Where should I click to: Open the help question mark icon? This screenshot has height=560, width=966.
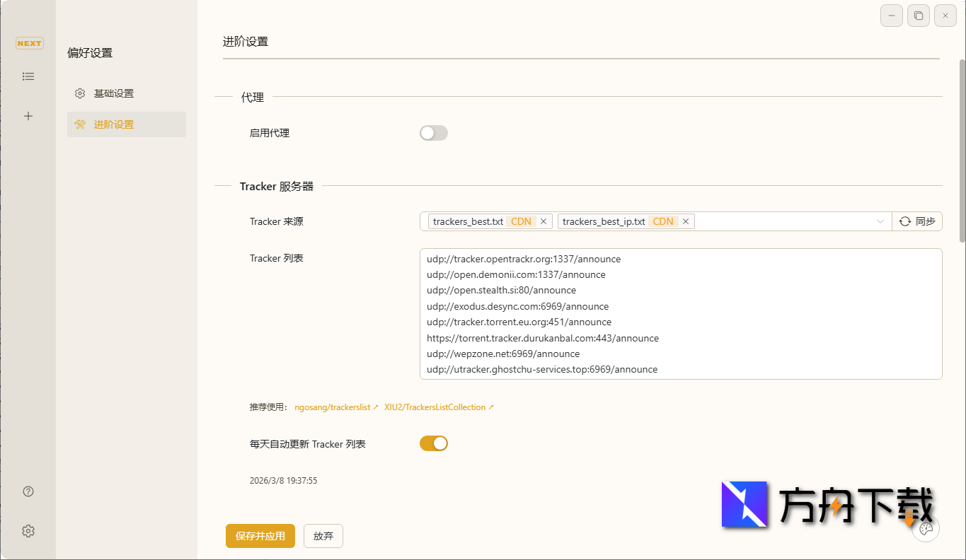click(x=28, y=491)
